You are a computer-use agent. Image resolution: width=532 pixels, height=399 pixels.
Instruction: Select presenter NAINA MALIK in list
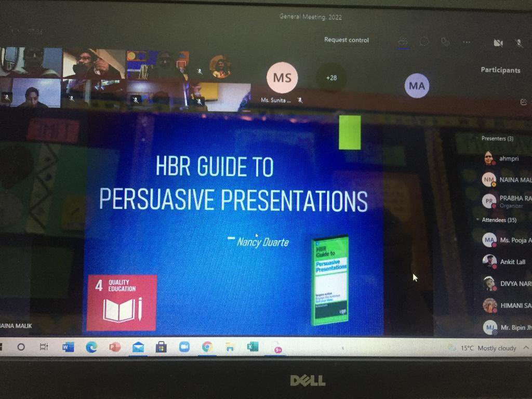(x=506, y=180)
